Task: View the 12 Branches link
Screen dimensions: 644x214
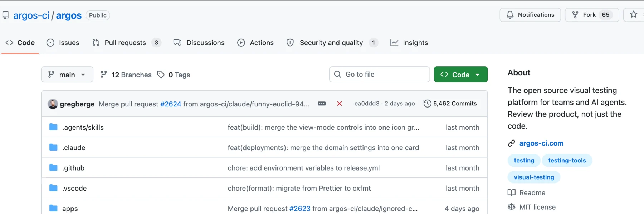Action: click(126, 75)
